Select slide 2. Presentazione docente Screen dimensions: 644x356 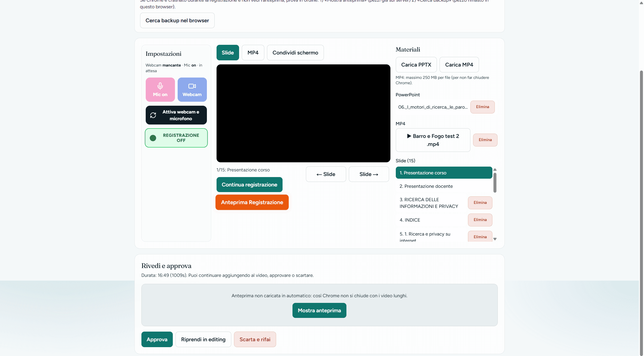coord(444,186)
